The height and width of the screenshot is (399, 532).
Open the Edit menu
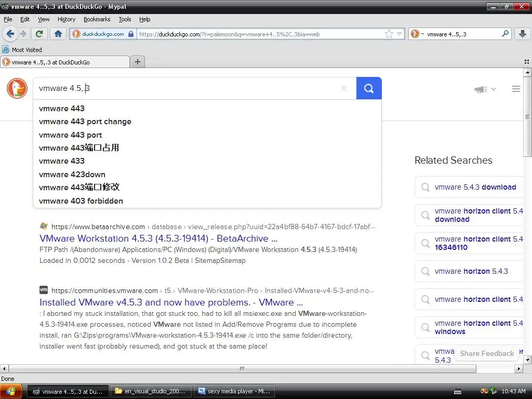[x=25, y=19]
